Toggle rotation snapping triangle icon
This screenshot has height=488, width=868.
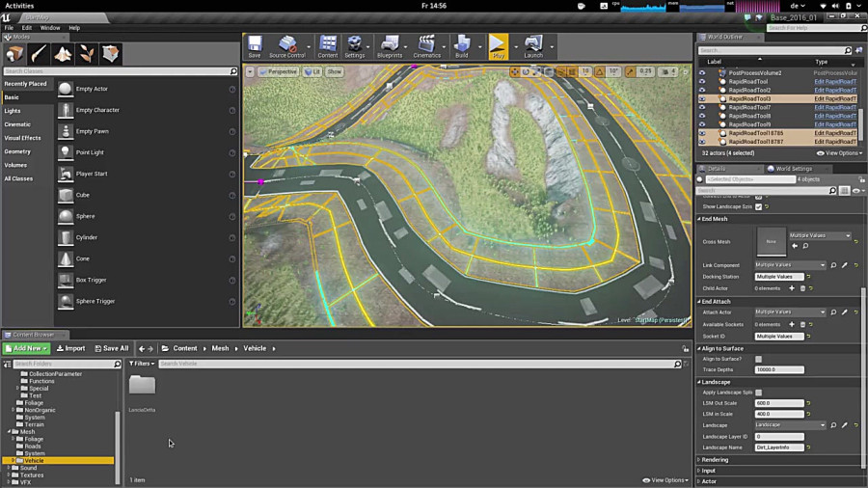(x=600, y=72)
